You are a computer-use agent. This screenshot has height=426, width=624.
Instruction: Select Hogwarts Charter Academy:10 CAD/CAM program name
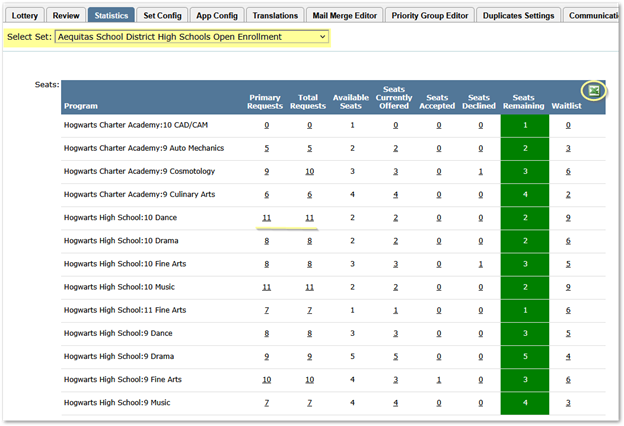[x=136, y=125]
